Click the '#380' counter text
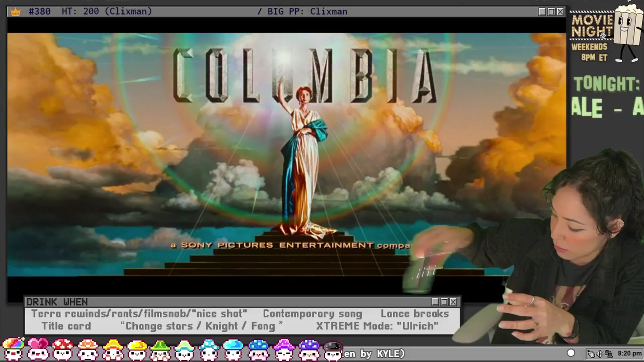The image size is (644, 362). pyautogui.click(x=40, y=11)
